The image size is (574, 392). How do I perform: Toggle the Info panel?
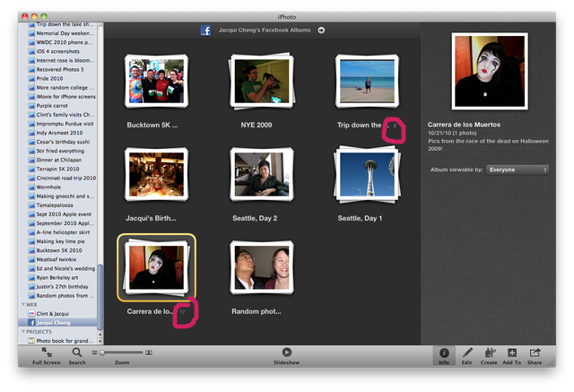[444, 356]
